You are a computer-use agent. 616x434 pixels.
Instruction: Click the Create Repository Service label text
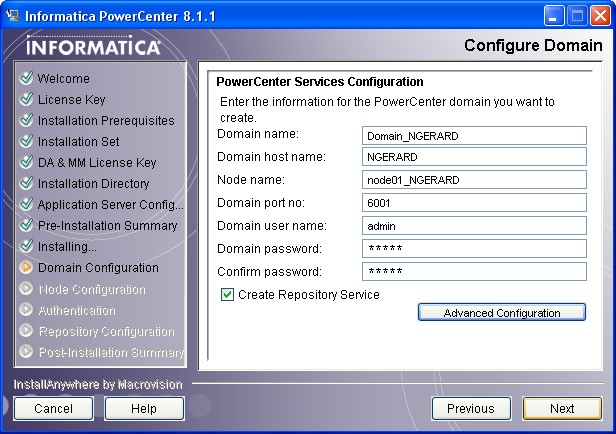[309, 294]
